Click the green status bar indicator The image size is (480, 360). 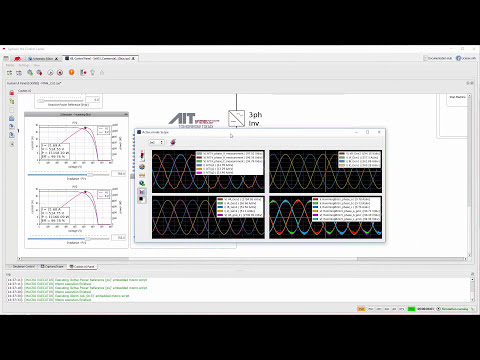pyautogui.click(x=411, y=309)
